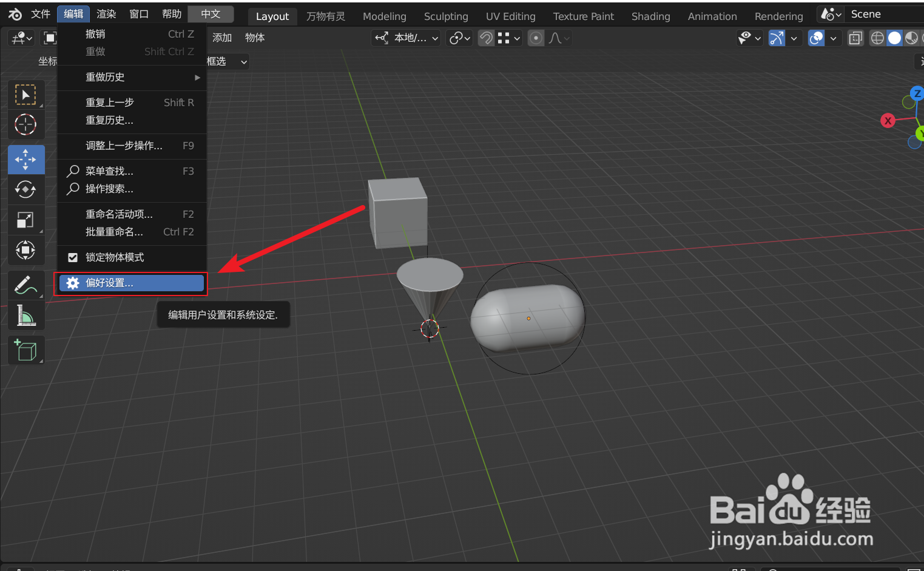Click the object mode select-box icon in header
924x571 pixels.
point(50,38)
